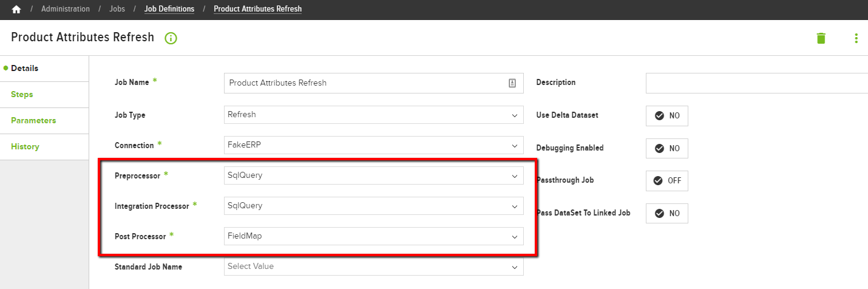This screenshot has height=289, width=868.
Task: Follow the Job Definitions breadcrumb link
Action: point(169,9)
